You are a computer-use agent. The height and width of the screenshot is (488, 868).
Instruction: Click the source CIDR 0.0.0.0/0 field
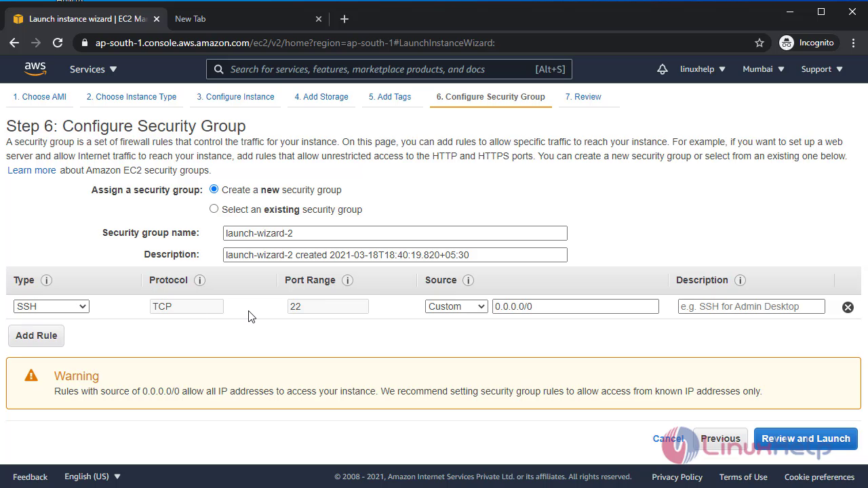[x=576, y=306]
